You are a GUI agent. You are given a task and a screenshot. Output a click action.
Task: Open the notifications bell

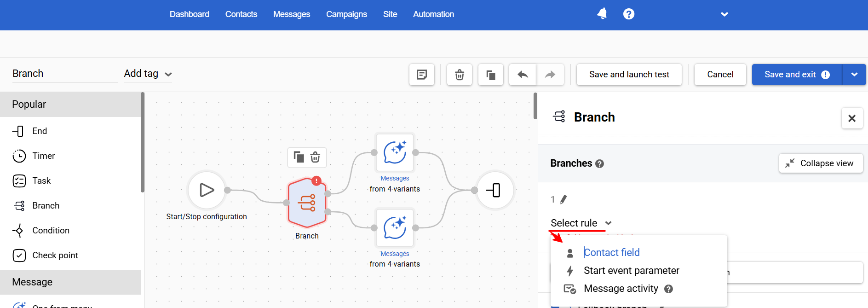click(602, 14)
